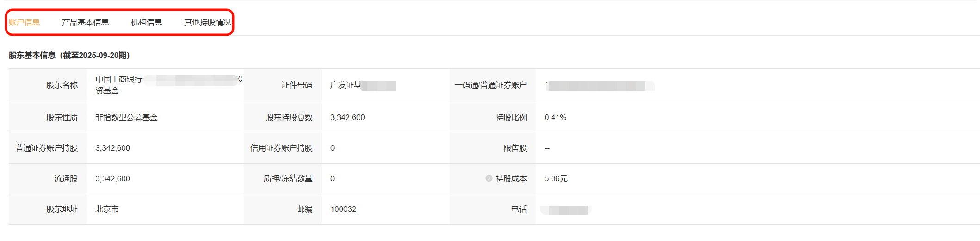Screen dimensions: 980x241
Task: Click the 5.06元 holding cost value
Action: coord(556,178)
